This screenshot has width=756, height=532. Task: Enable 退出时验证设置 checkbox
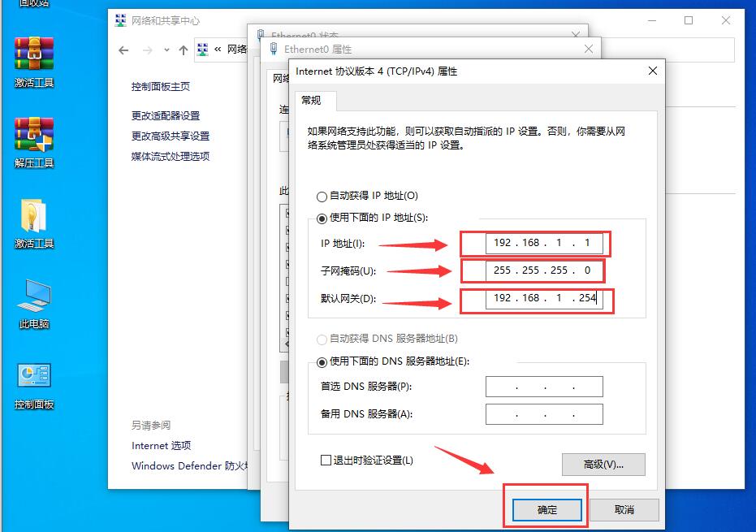point(326,460)
